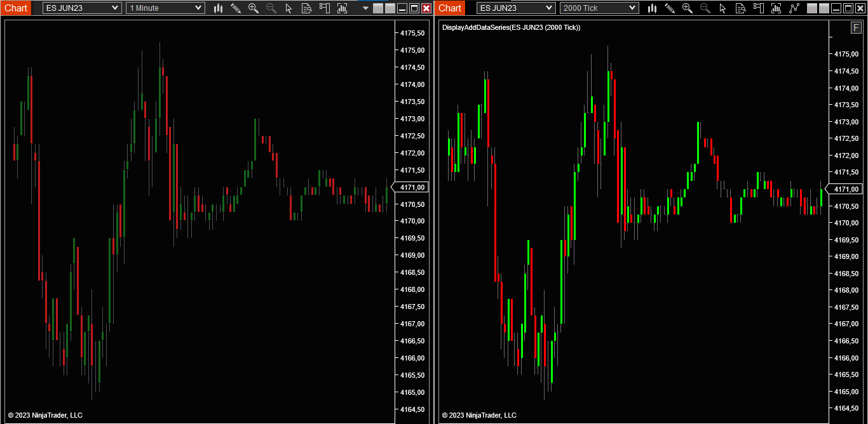
Task: Click 4175,00 on 2000 Tick chart price axis
Action: coord(846,54)
